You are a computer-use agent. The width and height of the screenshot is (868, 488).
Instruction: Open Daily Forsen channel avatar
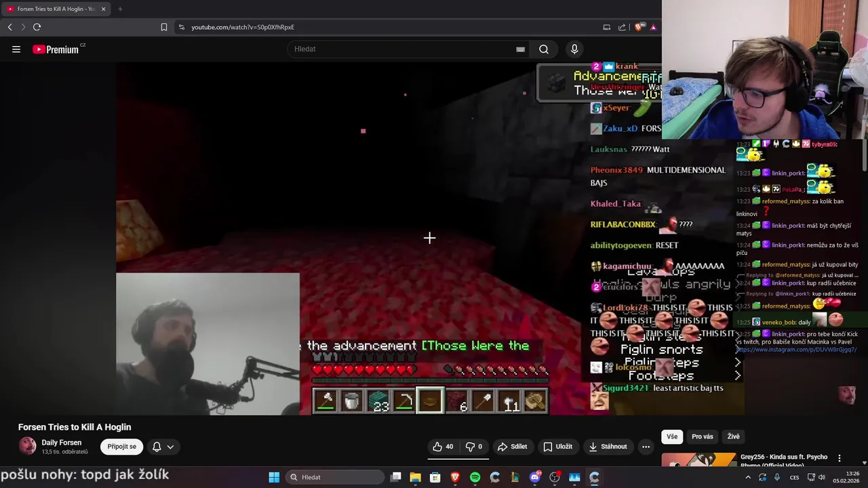(27, 446)
